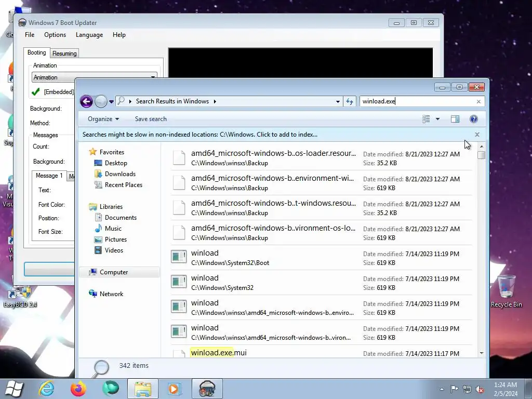Click the non-indexed locations info bar message

click(200, 135)
